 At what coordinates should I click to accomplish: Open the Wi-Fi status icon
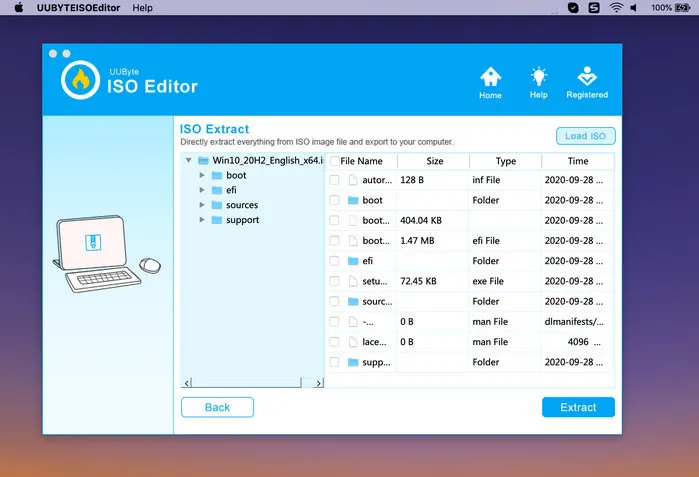pos(616,8)
